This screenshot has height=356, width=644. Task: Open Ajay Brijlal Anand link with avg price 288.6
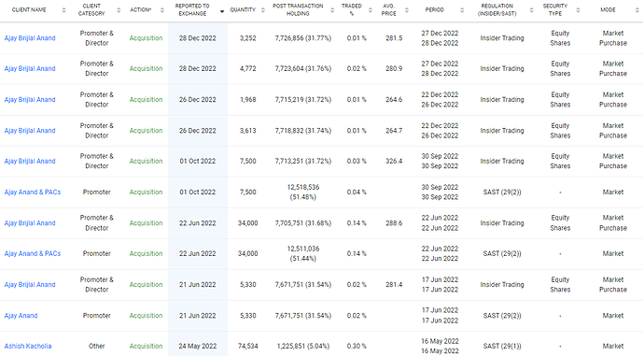30,223
